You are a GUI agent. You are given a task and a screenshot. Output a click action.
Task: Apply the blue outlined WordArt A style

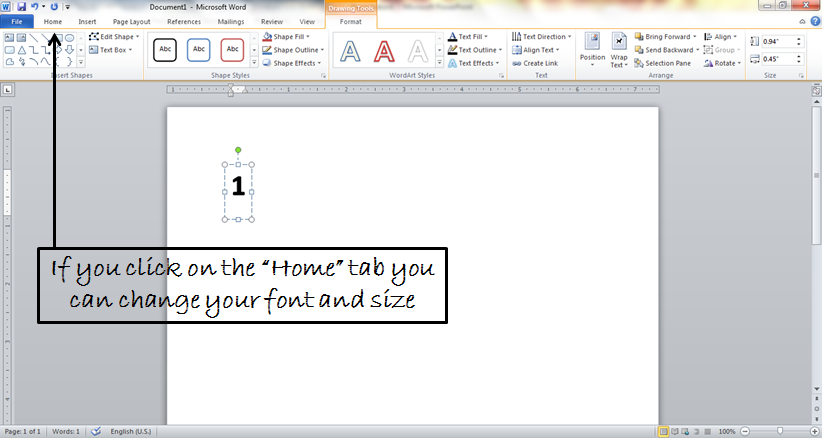pos(350,51)
